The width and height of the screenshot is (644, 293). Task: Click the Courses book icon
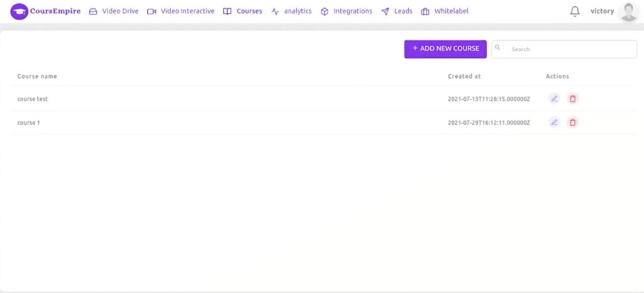[227, 11]
